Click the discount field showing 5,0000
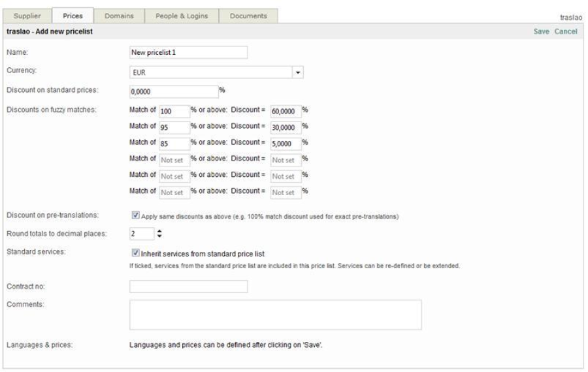588x372 pixels. pos(285,144)
